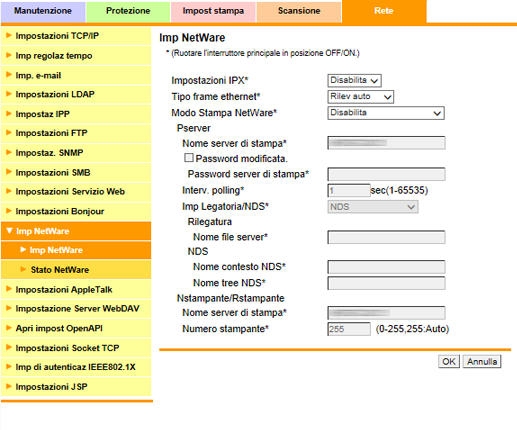This screenshot has width=517, height=430.
Task: Collapse the Imp NetWare parent menu
Action: [76, 231]
